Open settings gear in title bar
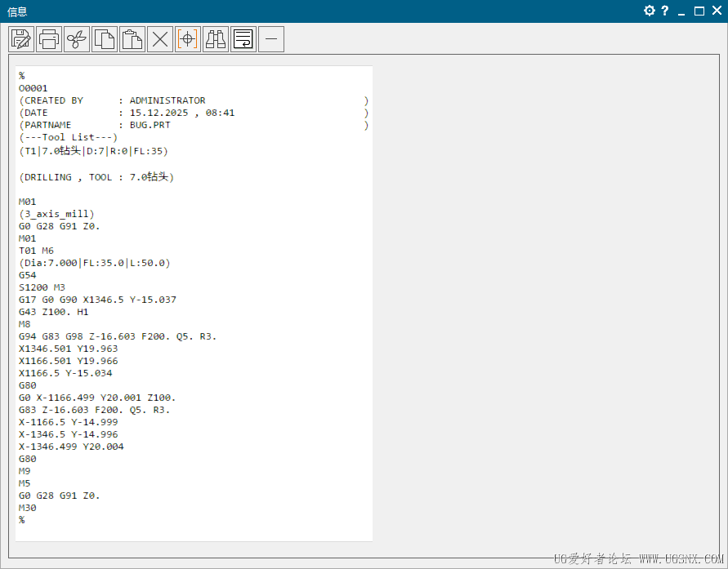 (650, 11)
